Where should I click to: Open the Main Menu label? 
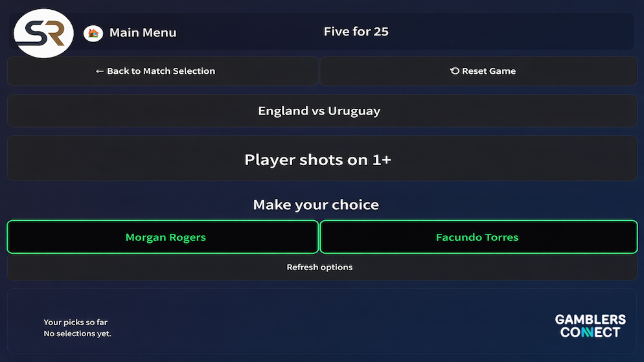(143, 32)
